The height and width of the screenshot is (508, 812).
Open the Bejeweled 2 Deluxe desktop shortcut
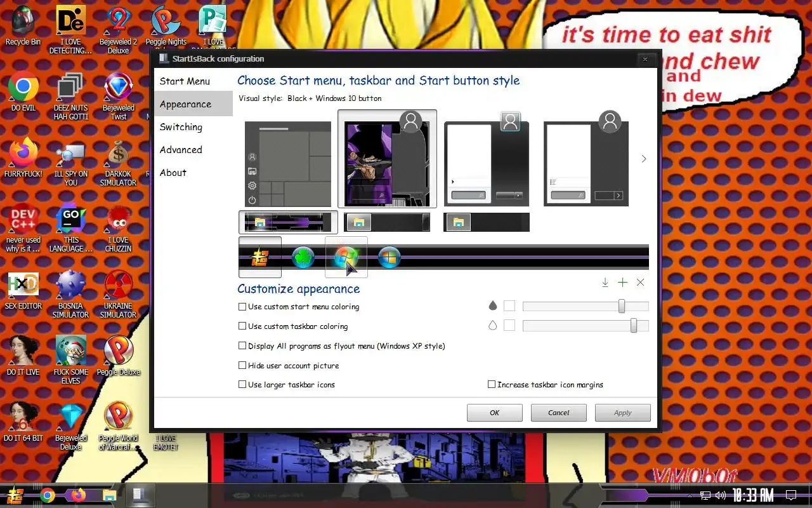pyautogui.click(x=118, y=30)
